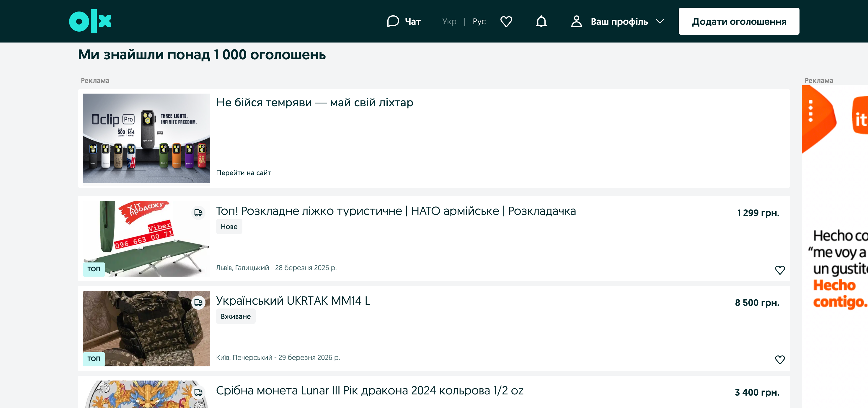Click the user profile avatar icon
The image size is (868, 408).
pos(576,21)
